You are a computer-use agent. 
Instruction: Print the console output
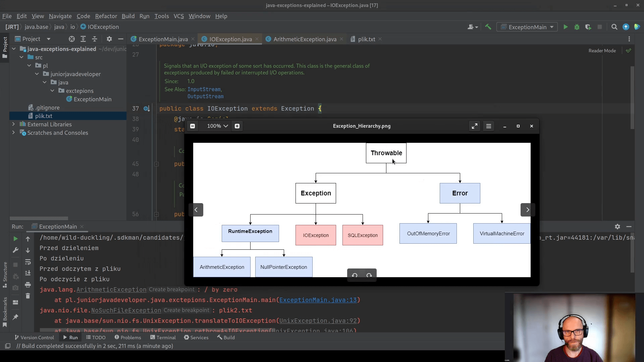(28, 285)
